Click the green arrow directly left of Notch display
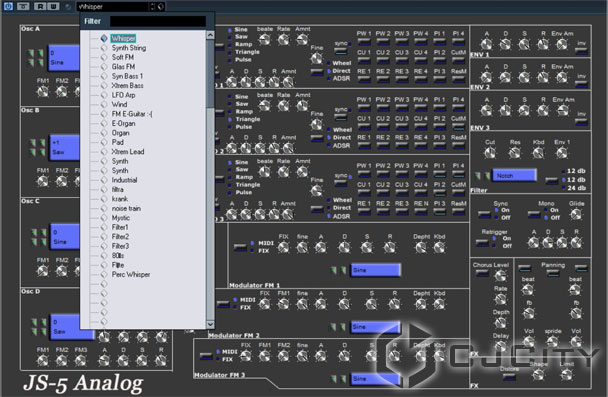The height and width of the screenshot is (397, 608). (x=486, y=176)
